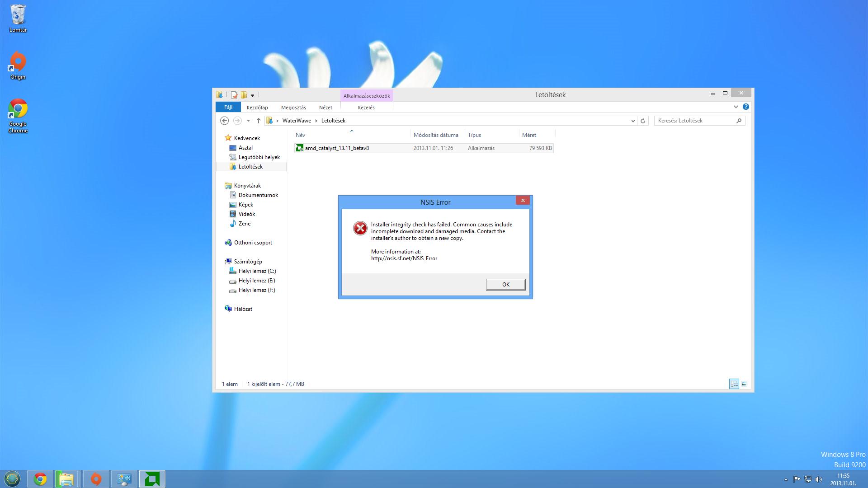Click OK in the NSIS Error dialog
The height and width of the screenshot is (488, 868).
point(505,284)
